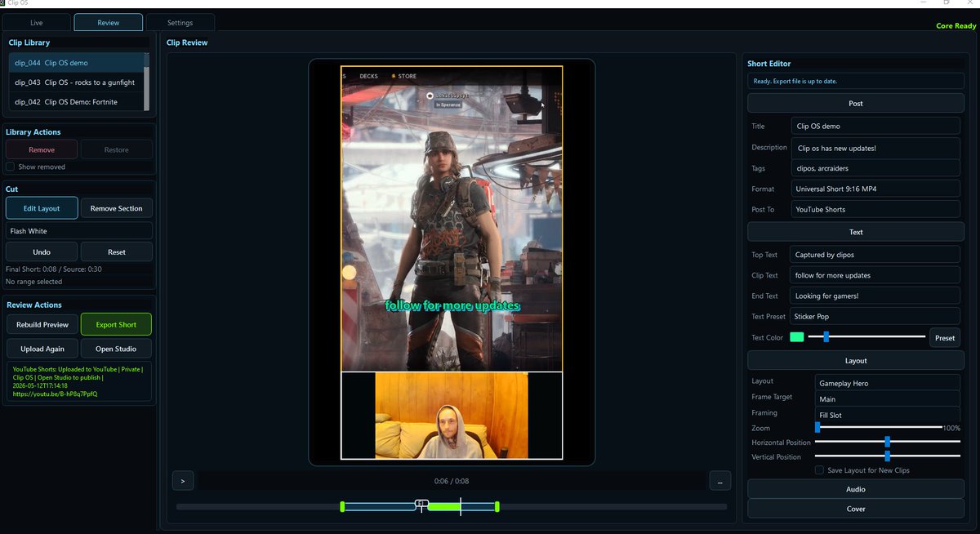Click the Clip Text input field
The width and height of the screenshot is (980, 534).
(x=875, y=275)
